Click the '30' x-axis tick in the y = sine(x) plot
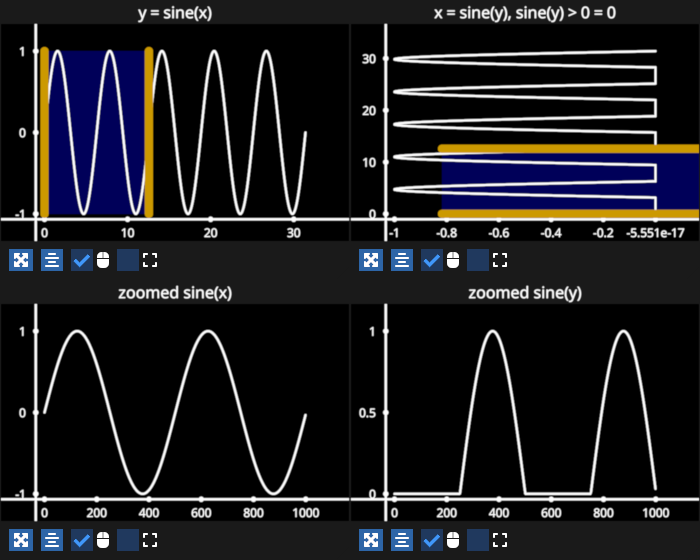This screenshot has width=700, height=560. click(293, 233)
